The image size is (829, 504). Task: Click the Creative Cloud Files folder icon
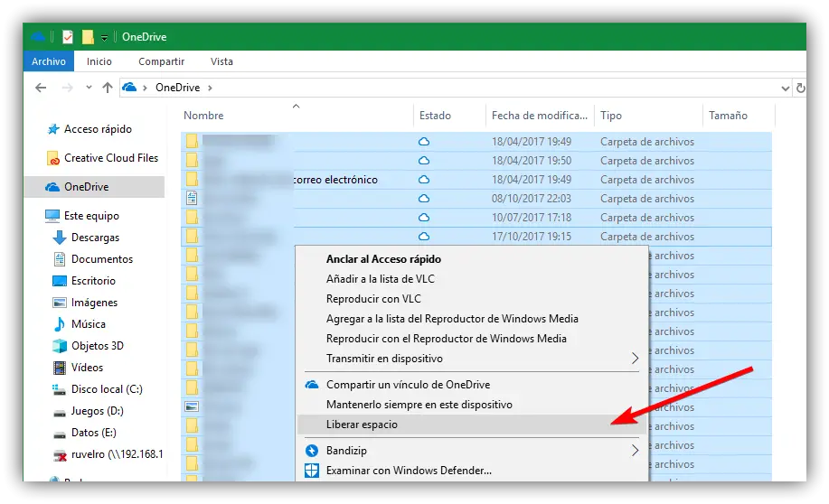[52, 158]
